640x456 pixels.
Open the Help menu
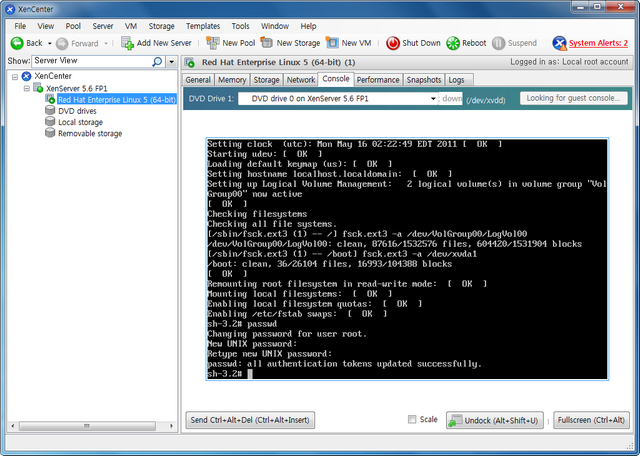(x=308, y=26)
